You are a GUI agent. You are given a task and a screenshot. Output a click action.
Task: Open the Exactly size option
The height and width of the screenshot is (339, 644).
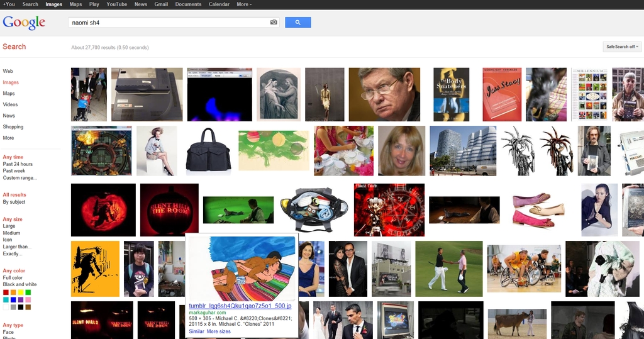click(13, 253)
